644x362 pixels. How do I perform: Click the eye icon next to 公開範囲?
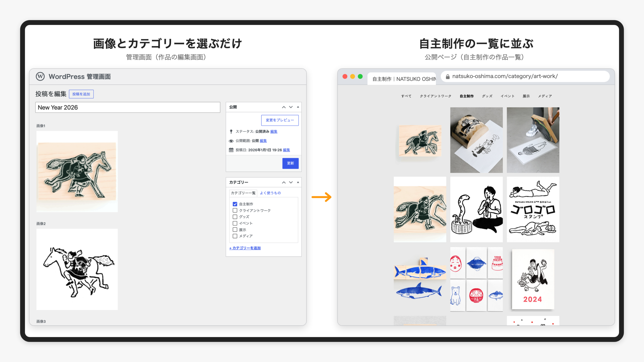pos(231,141)
